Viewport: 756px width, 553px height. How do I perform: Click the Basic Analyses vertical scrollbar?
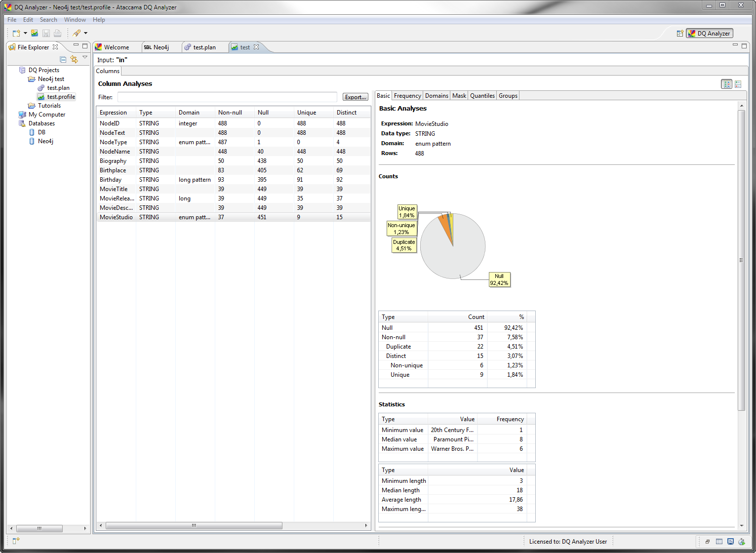[x=741, y=260]
